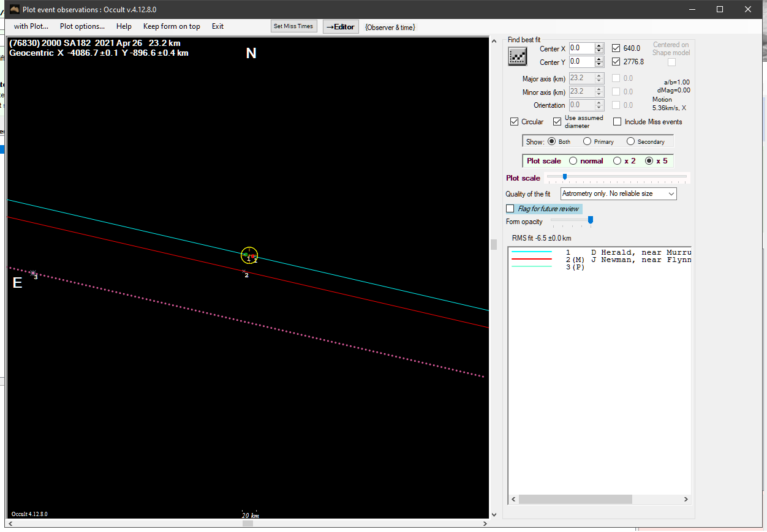Click the observer list horizontal scrollbar thumb
767x532 pixels.
(x=575, y=500)
